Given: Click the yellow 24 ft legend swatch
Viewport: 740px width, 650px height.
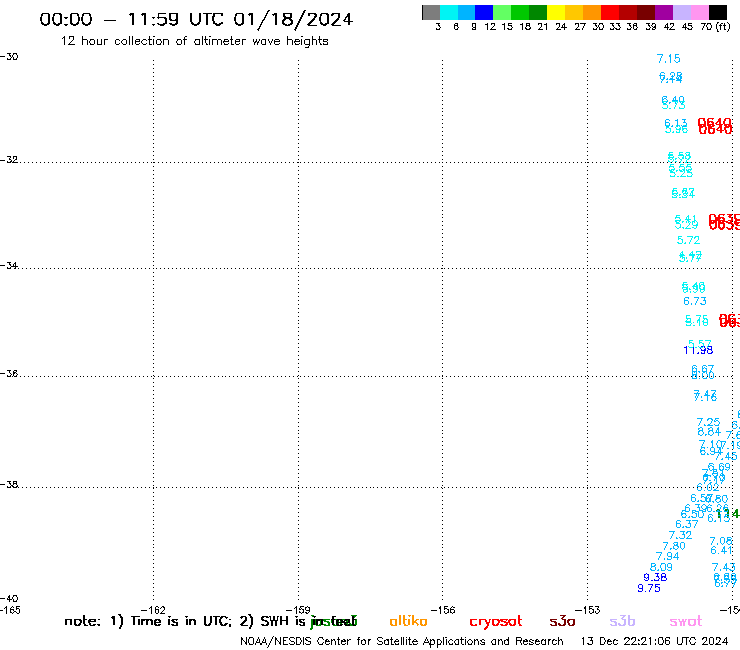Looking at the screenshot, I should tap(556, 12).
